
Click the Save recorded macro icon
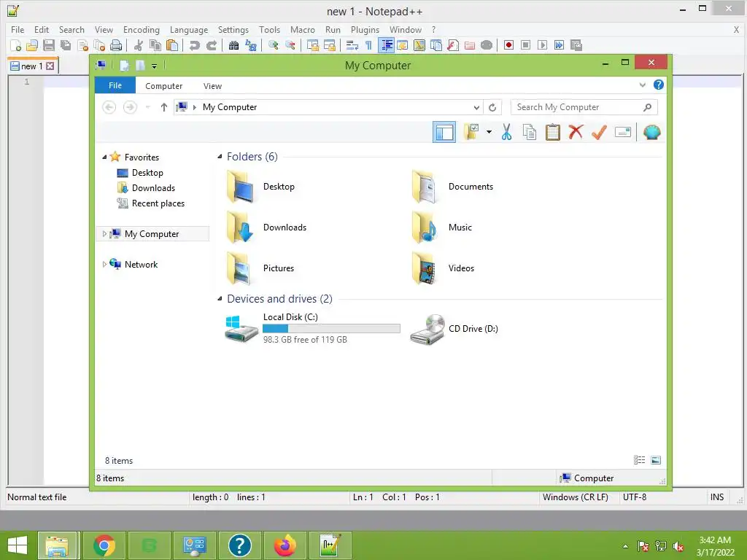click(576, 45)
